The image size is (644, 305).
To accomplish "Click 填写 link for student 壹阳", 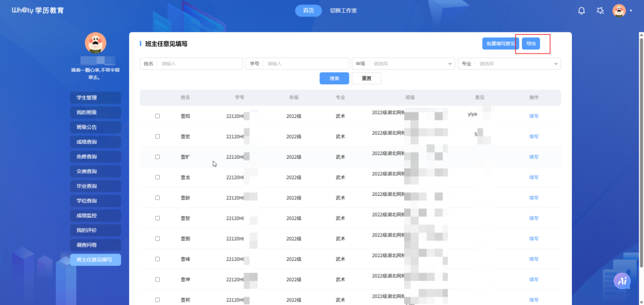I will (534, 116).
